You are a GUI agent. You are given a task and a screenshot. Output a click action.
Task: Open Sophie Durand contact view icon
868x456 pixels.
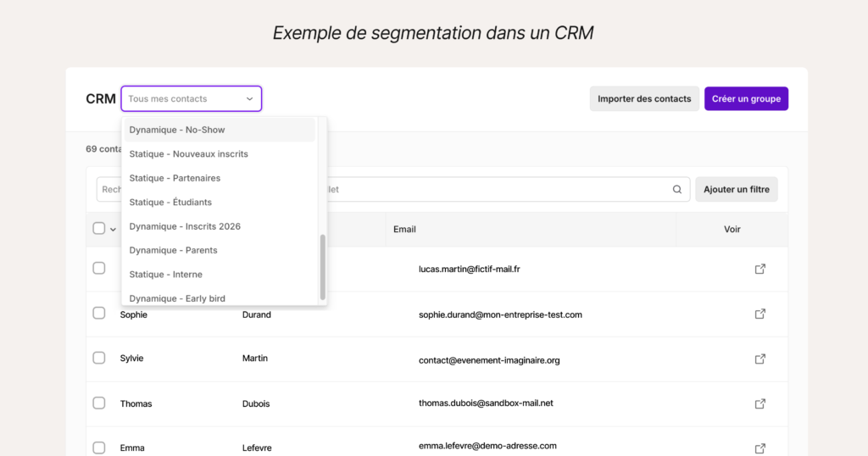(x=760, y=314)
